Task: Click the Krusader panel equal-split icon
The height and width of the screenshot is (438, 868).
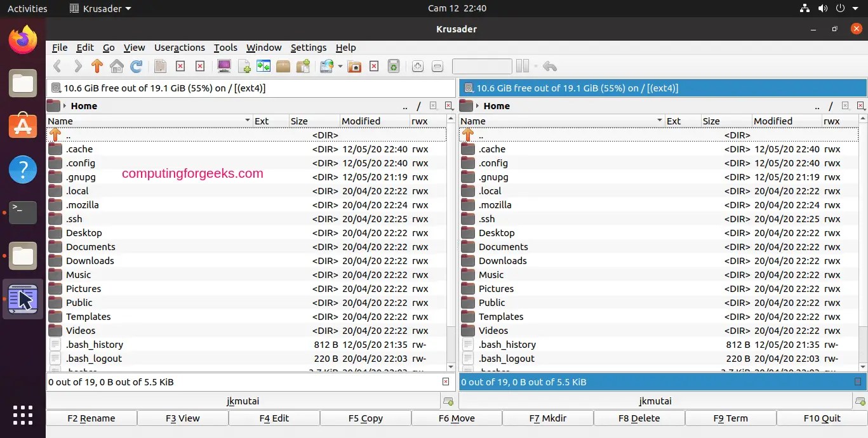Action: (523, 66)
